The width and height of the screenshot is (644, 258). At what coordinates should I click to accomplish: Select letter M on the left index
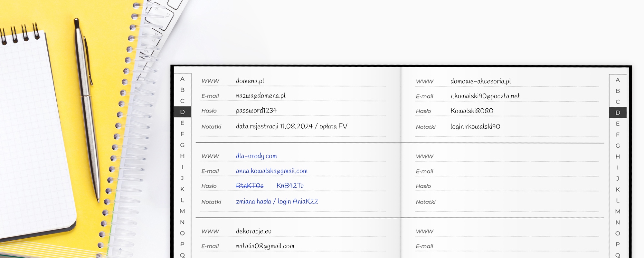point(182,211)
